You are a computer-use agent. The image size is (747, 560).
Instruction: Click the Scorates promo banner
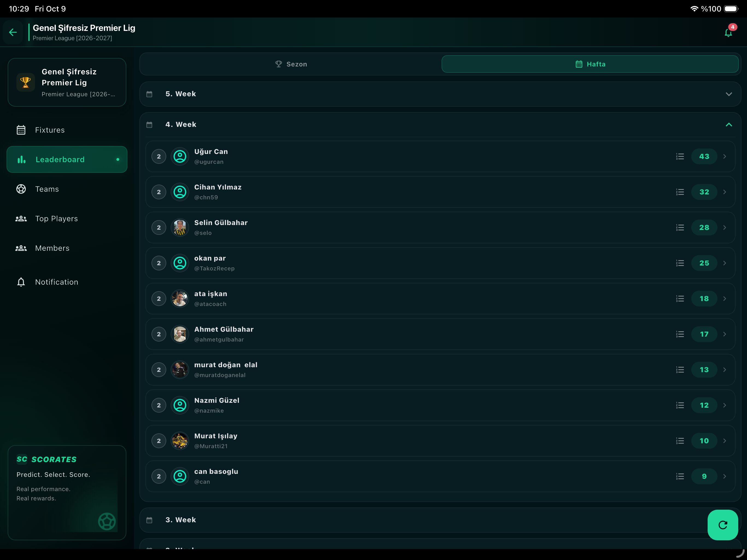click(67, 493)
